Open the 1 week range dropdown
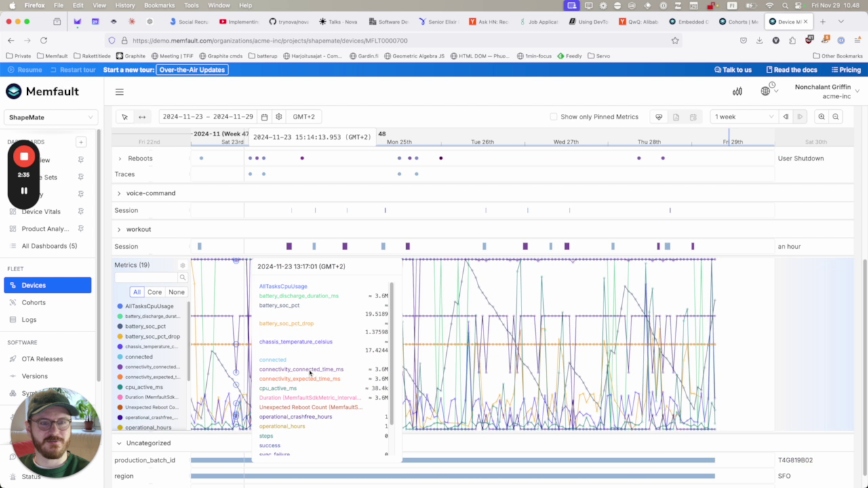This screenshot has height=488, width=868. [743, 117]
